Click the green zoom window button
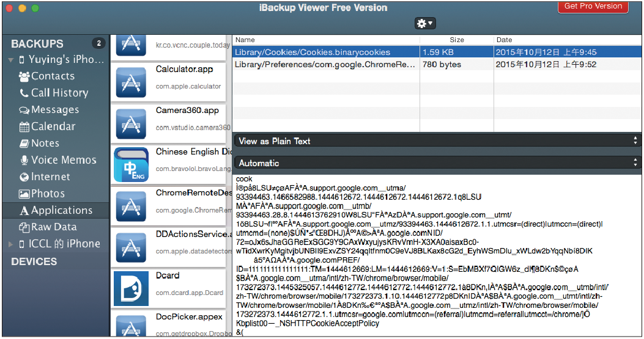The height and width of the screenshot is (339, 644). pyautogui.click(x=35, y=8)
